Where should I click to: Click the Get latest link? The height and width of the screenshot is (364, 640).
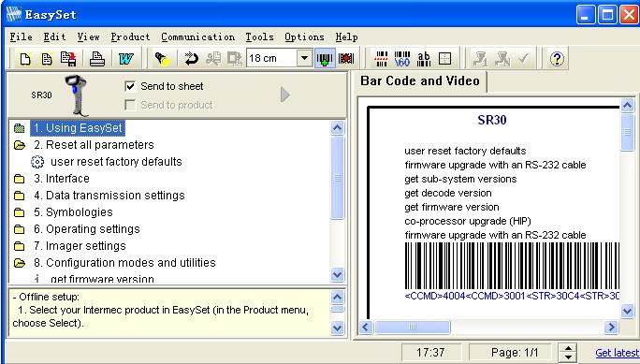(617, 353)
